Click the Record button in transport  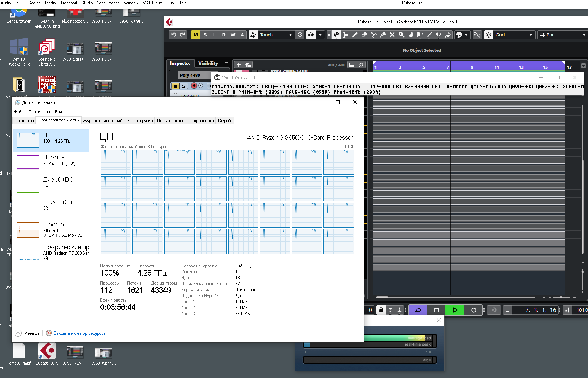(x=473, y=310)
